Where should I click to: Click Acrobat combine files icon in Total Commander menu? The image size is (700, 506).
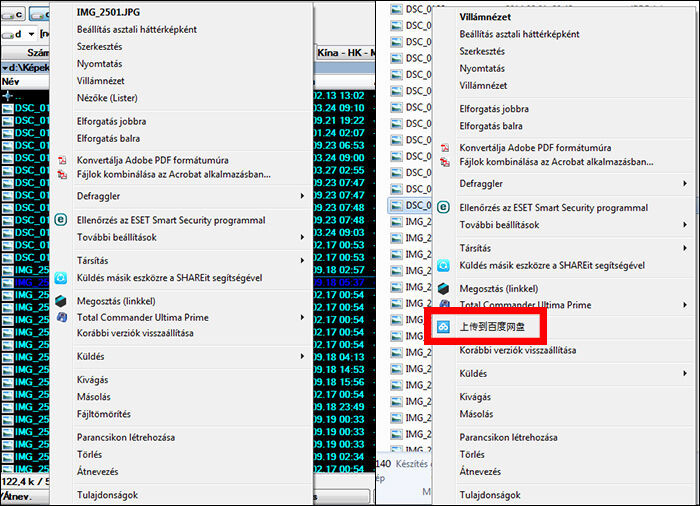point(62,175)
